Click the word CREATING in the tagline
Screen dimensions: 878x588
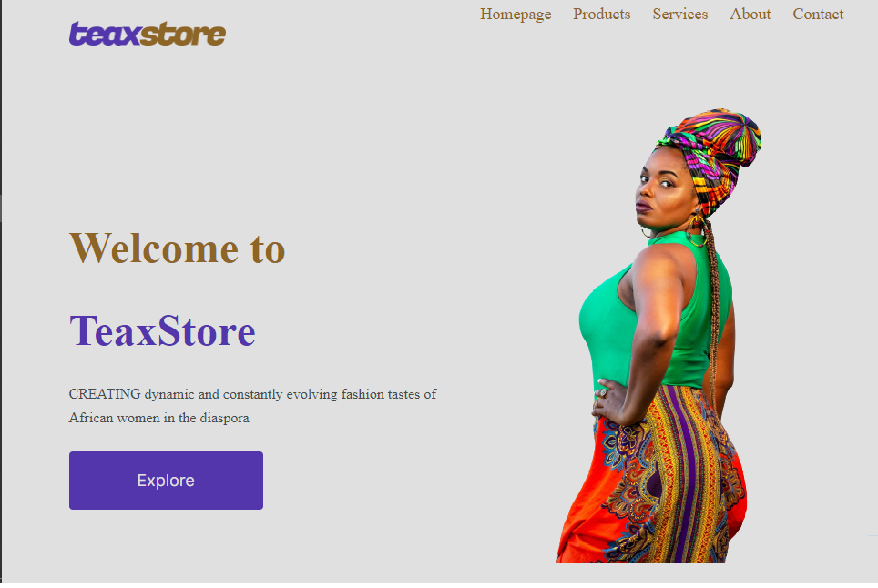tap(105, 394)
